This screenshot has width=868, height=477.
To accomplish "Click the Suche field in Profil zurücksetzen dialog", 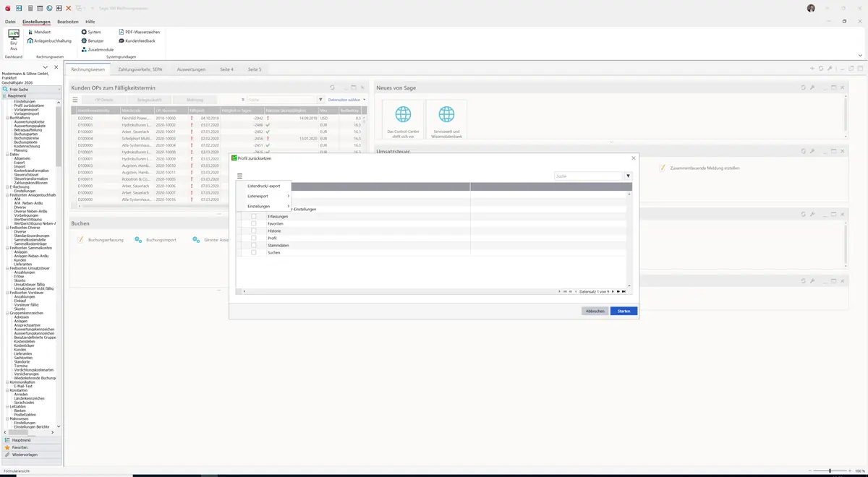I will coord(589,176).
